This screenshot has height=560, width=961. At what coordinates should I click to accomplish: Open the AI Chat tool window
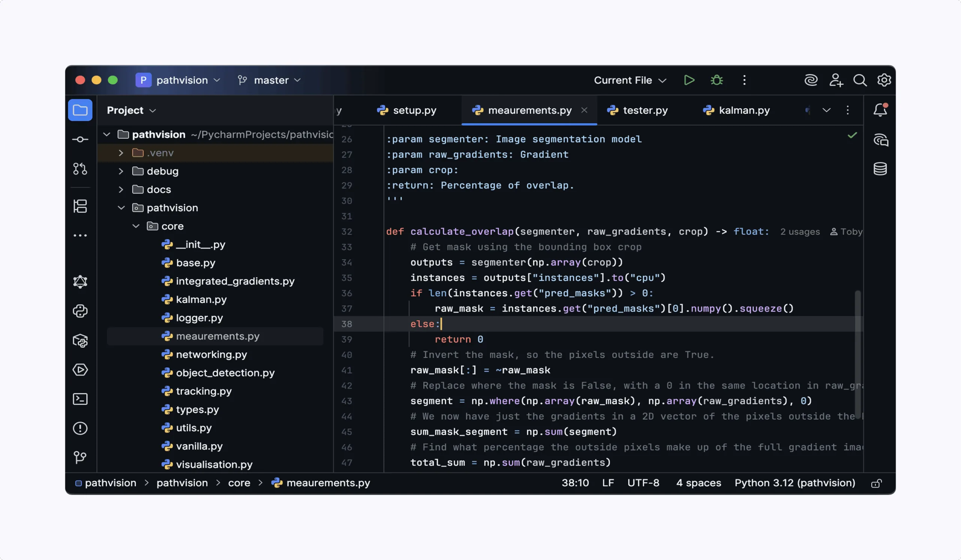(880, 140)
